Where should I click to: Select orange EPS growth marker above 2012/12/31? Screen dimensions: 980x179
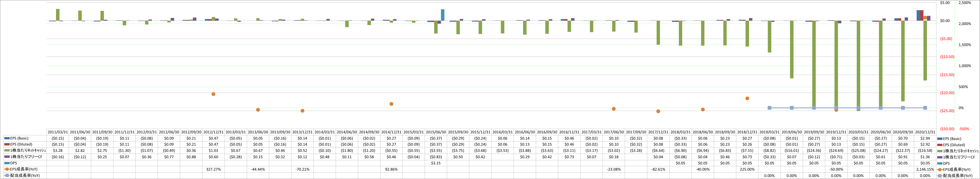213,94
